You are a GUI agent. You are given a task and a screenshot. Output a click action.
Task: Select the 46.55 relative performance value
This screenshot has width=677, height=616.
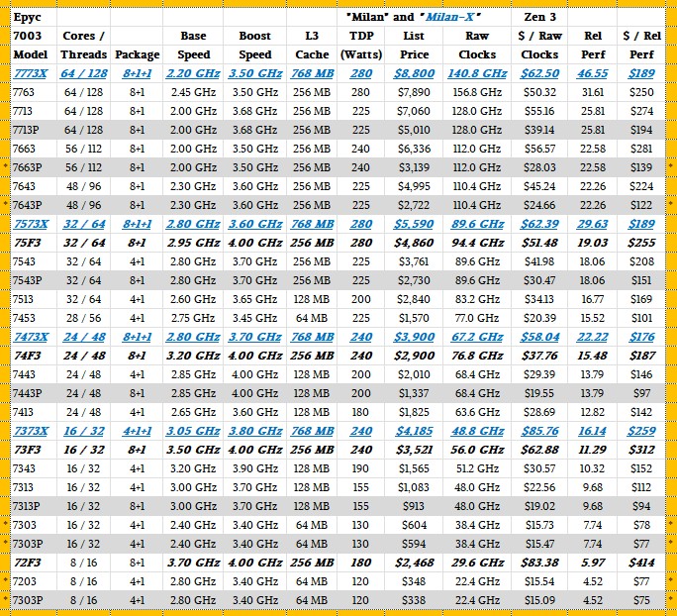tap(592, 73)
